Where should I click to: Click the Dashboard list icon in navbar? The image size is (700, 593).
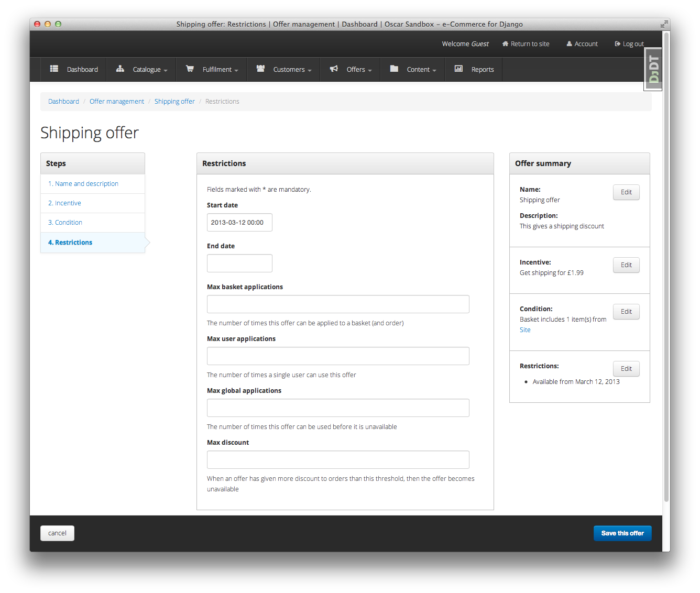point(54,69)
